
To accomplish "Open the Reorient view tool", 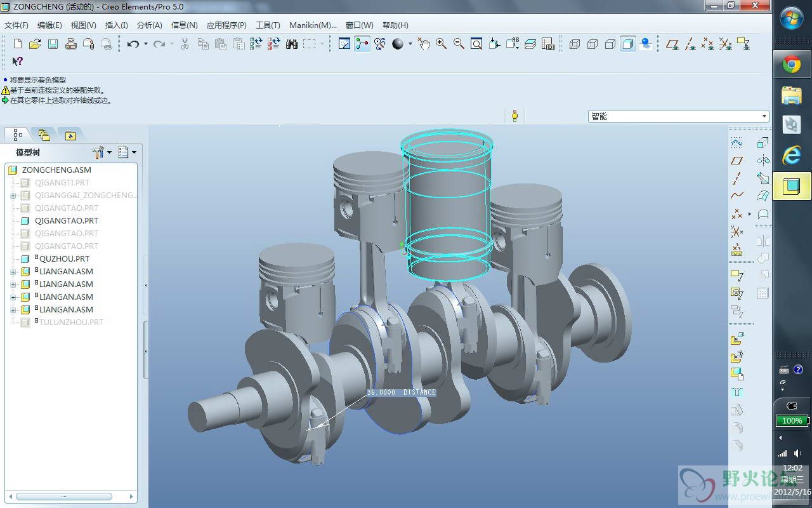I will [494, 44].
